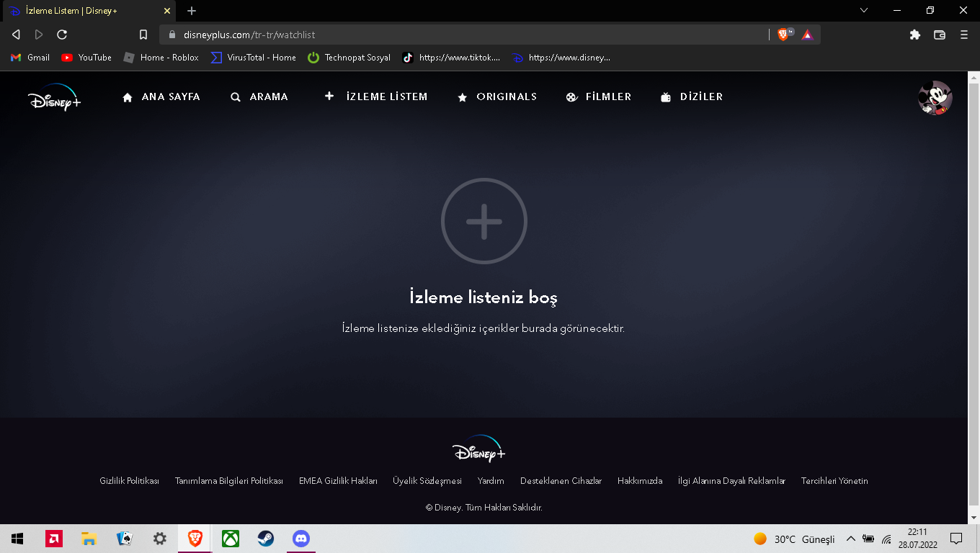Click the Yardım footer link
This screenshot has height=553, width=980.
point(491,481)
